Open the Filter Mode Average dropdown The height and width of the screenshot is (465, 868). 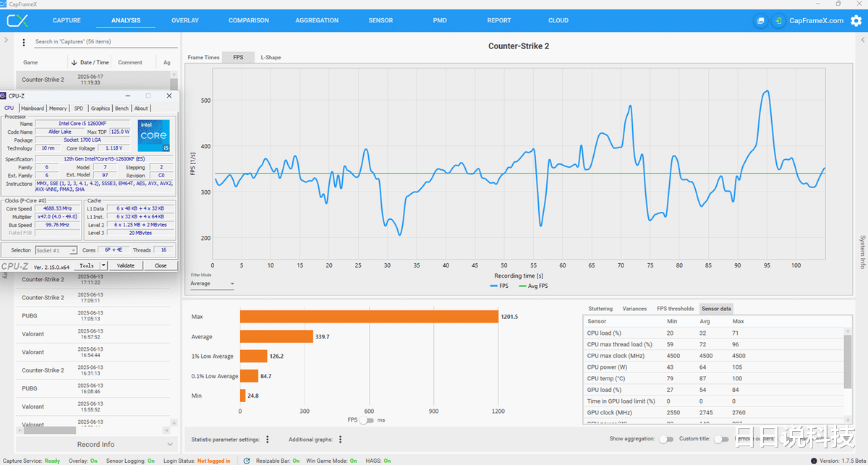tap(213, 283)
